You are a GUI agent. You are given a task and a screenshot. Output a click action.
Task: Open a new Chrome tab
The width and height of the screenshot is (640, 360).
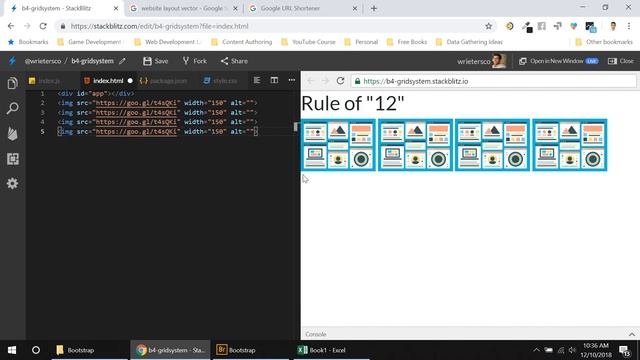[x=374, y=8]
